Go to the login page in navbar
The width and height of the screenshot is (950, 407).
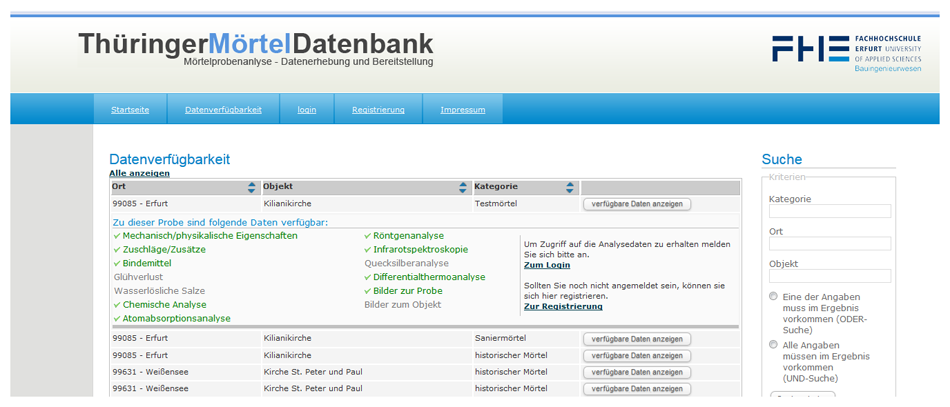[307, 110]
